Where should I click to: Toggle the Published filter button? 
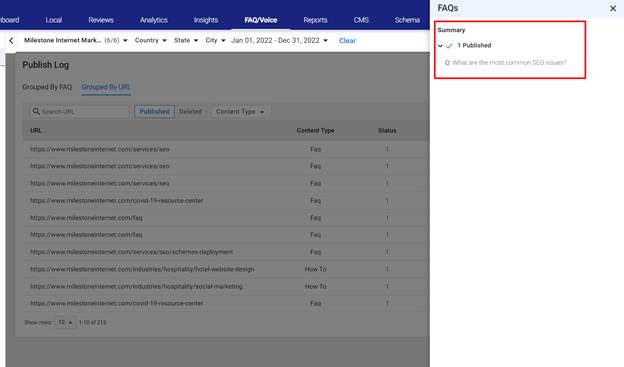(154, 112)
